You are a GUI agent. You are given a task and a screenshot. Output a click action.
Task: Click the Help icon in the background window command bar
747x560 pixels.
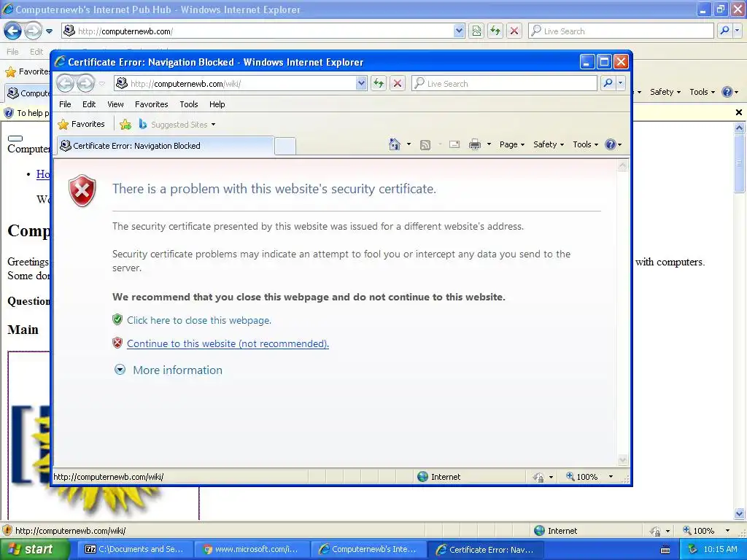727,92
